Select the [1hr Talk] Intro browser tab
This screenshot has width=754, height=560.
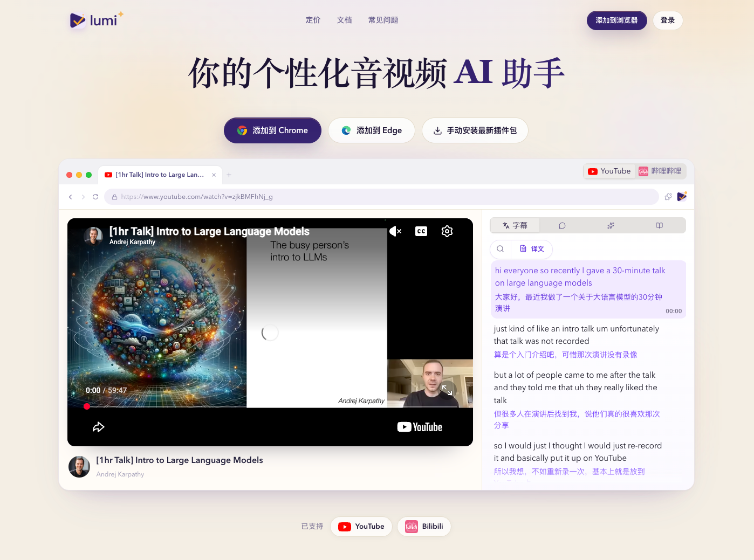click(x=160, y=175)
